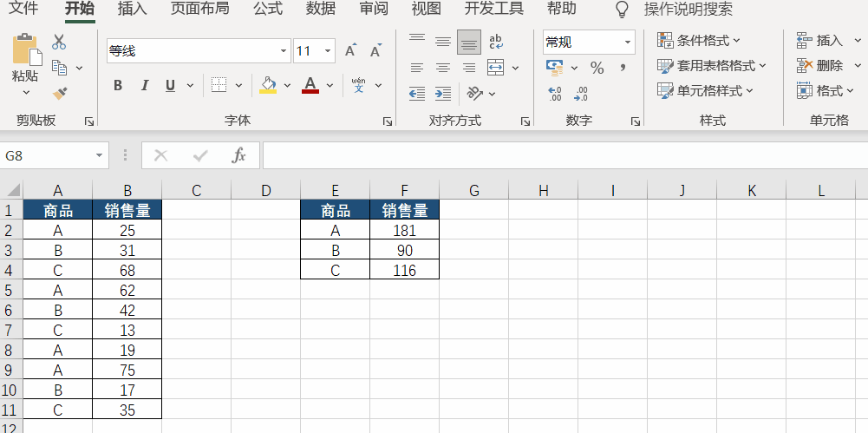Screen dimensions: 868x433
Task: Select column G header
Action: point(473,190)
